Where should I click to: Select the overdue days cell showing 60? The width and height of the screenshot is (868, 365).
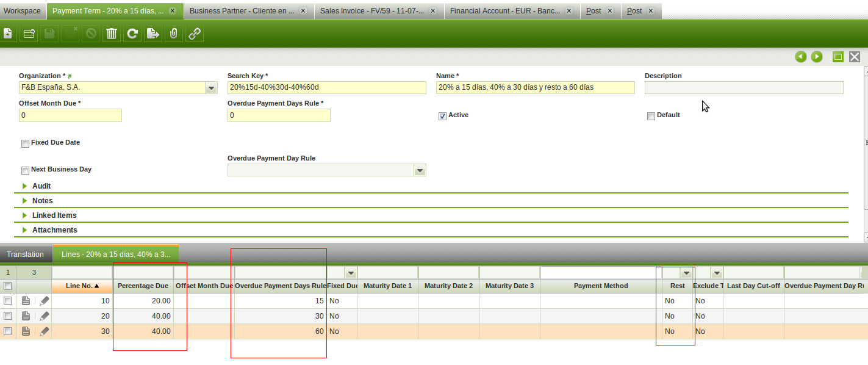[281, 331]
